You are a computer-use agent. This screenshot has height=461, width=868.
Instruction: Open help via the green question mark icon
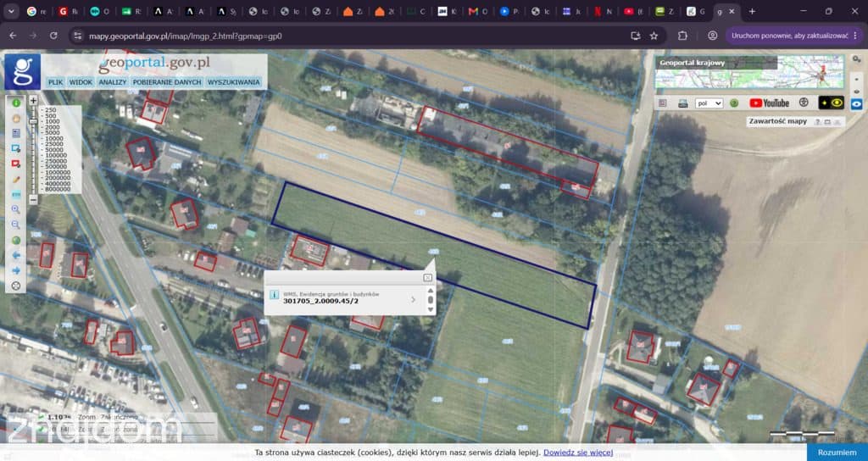[734, 103]
